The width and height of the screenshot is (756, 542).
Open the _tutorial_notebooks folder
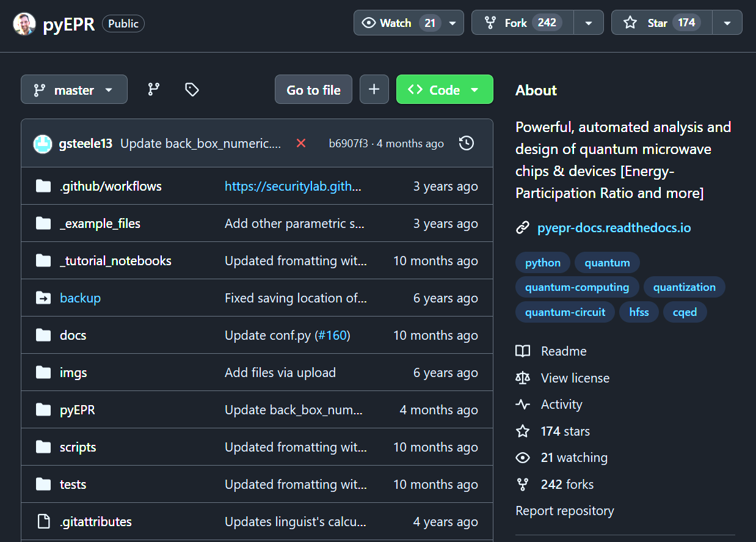[x=115, y=260]
